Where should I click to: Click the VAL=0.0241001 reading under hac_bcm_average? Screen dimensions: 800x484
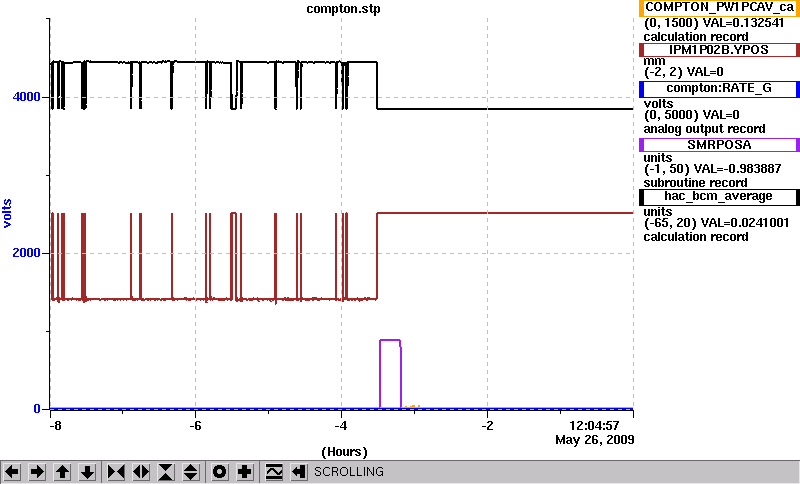coord(745,223)
